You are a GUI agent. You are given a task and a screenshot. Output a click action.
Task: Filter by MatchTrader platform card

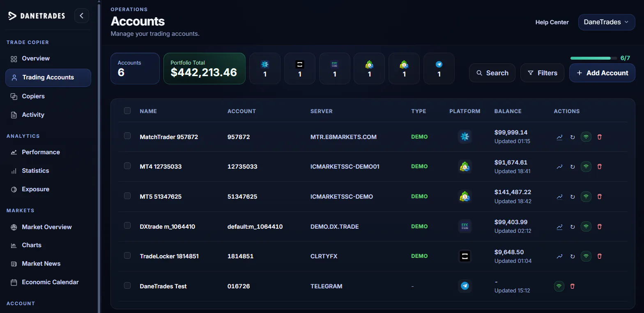tap(265, 69)
